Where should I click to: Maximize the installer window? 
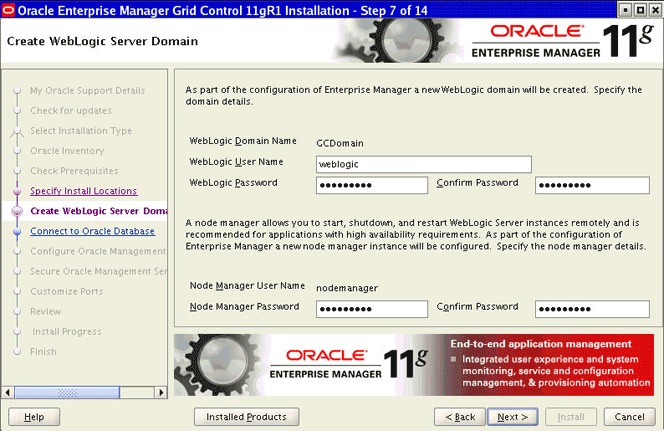click(640, 10)
